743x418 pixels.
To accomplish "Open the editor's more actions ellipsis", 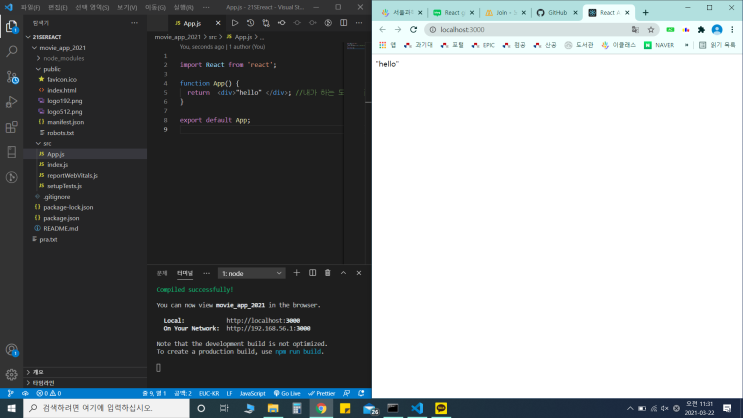I will pos(359,23).
